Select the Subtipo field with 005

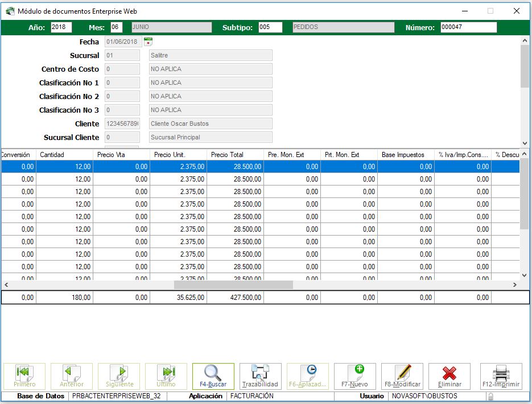[x=270, y=27]
